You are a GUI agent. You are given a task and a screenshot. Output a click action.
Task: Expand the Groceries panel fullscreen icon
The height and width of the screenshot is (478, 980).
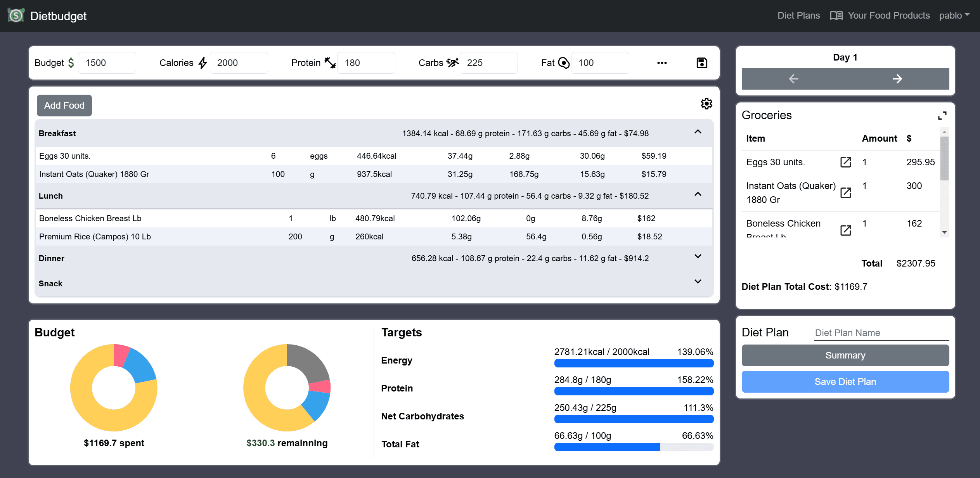click(x=942, y=116)
